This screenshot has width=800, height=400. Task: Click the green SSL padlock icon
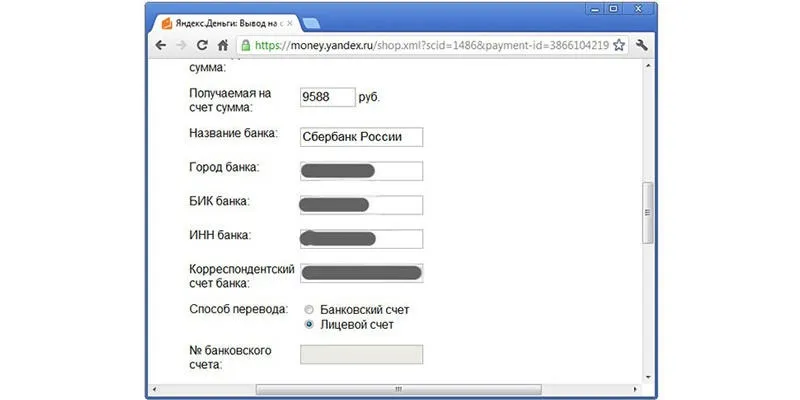click(x=245, y=46)
